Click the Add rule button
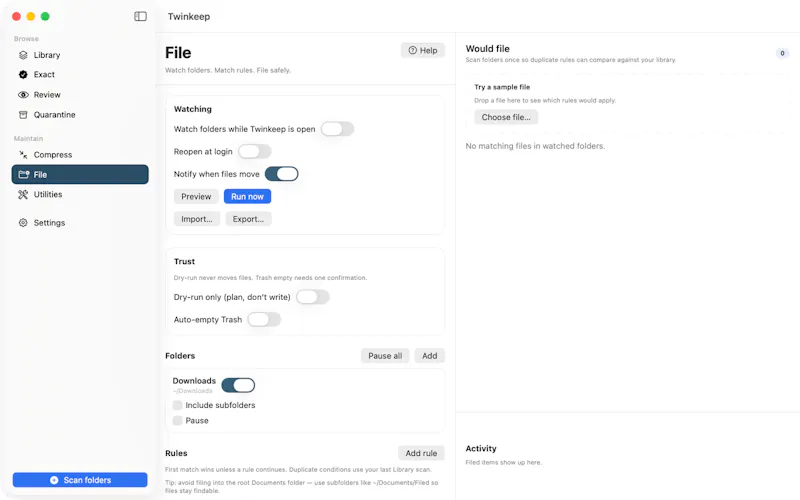 421,453
